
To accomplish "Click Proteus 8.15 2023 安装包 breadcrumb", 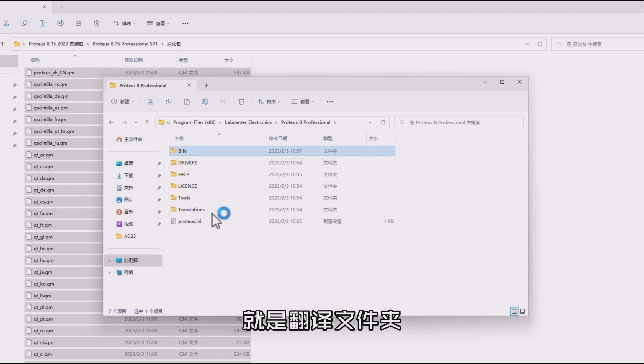I will (56, 44).
